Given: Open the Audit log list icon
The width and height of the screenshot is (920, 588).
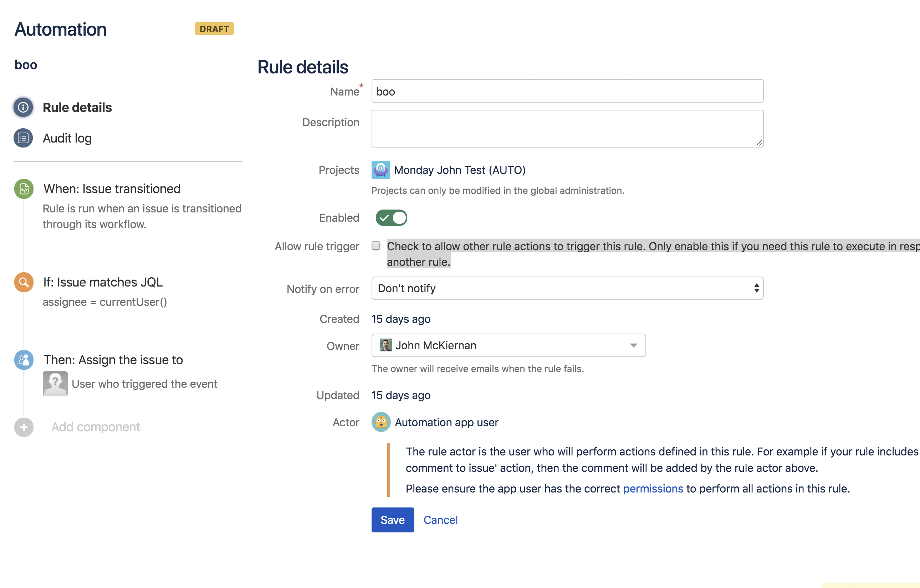Looking at the screenshot, I should coord(23,138).
